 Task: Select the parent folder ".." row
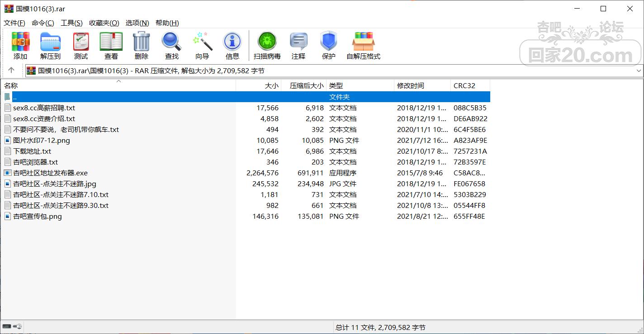(15, 97)
